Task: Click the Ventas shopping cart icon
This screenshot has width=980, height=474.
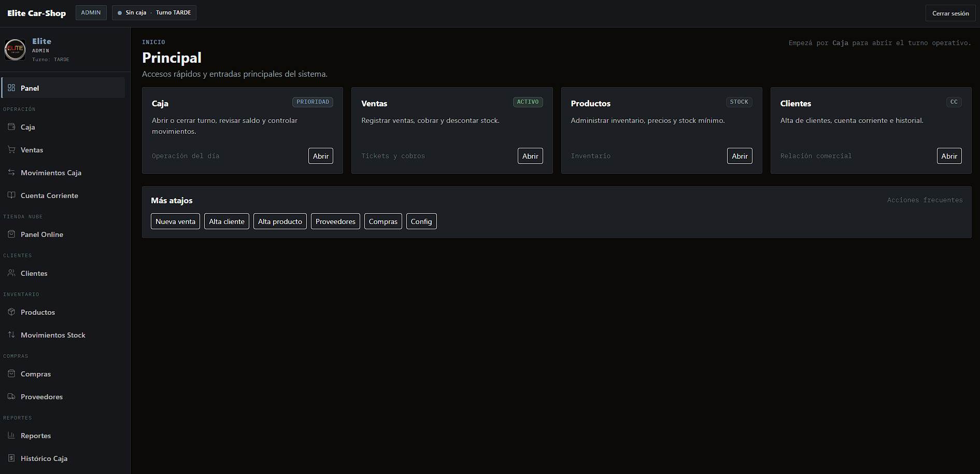Action: click(x=11, y=149)
